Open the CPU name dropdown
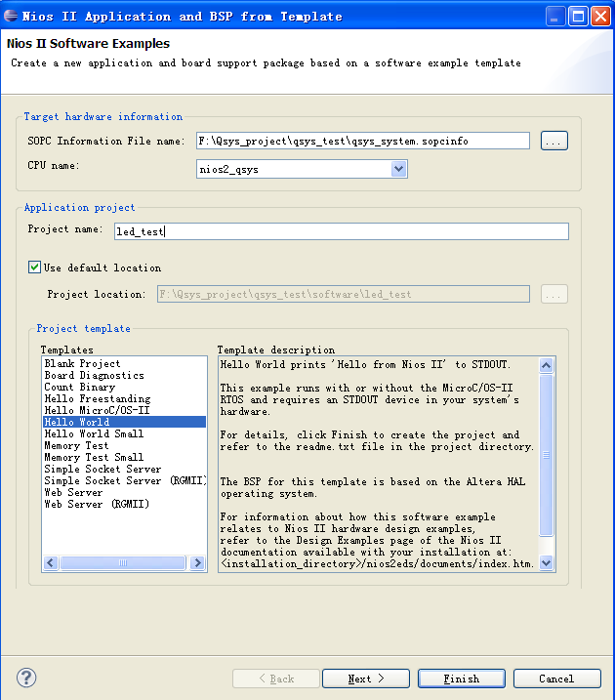The width and height of the screenshot is (615, 700). point(398,169)
